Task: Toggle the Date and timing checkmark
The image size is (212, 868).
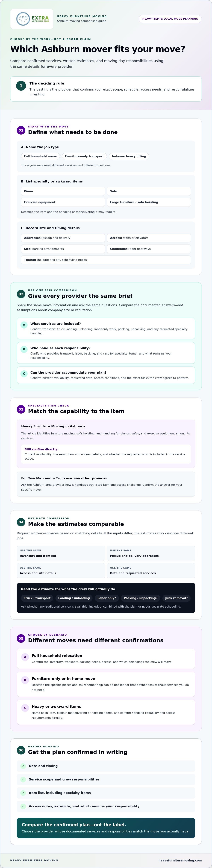Action: (23, 766)
